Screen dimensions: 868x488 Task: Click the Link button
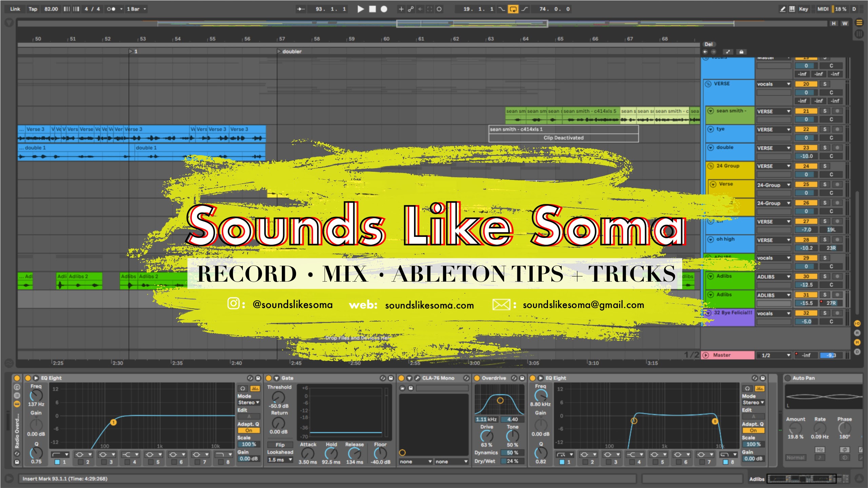[15, 9]
